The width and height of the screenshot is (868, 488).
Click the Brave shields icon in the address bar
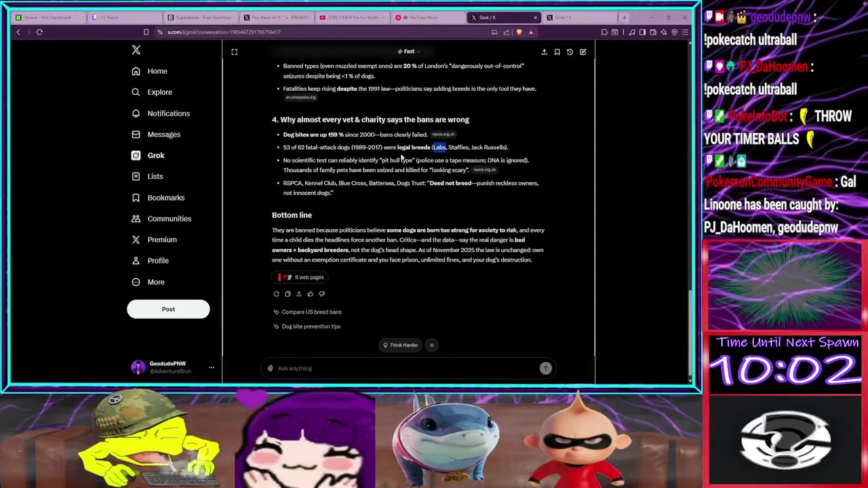[519, 32]
